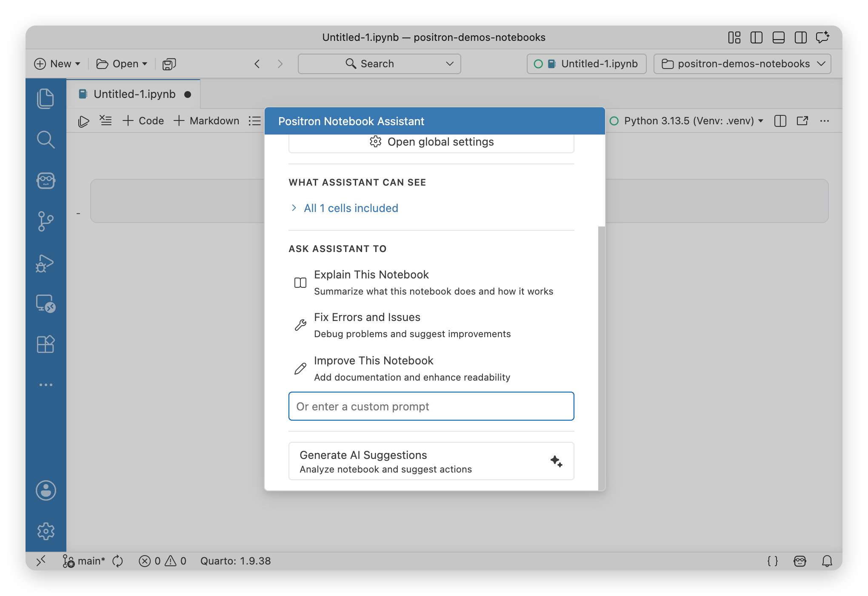
Task: Click Open global settings button
Action: [431, 142]
